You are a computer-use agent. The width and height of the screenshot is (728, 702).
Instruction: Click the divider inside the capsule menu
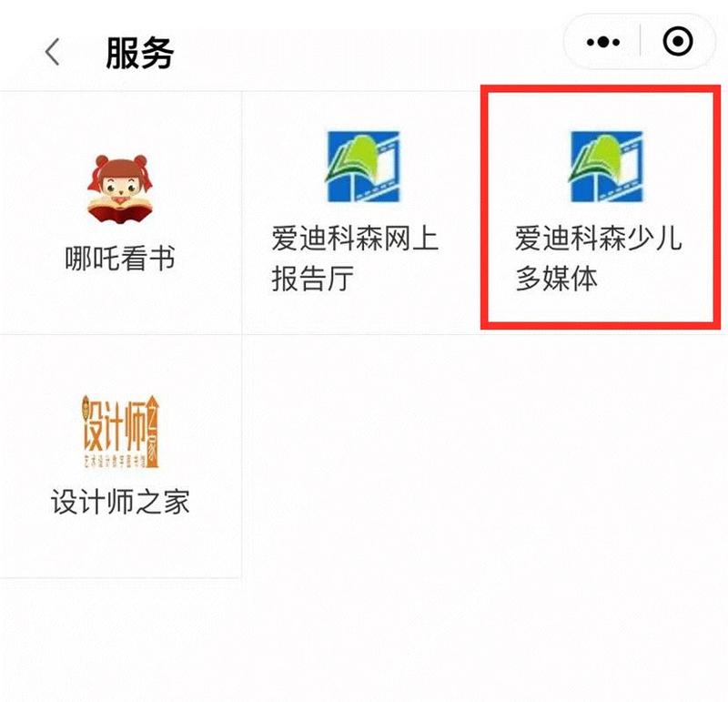tap(641, 42)
